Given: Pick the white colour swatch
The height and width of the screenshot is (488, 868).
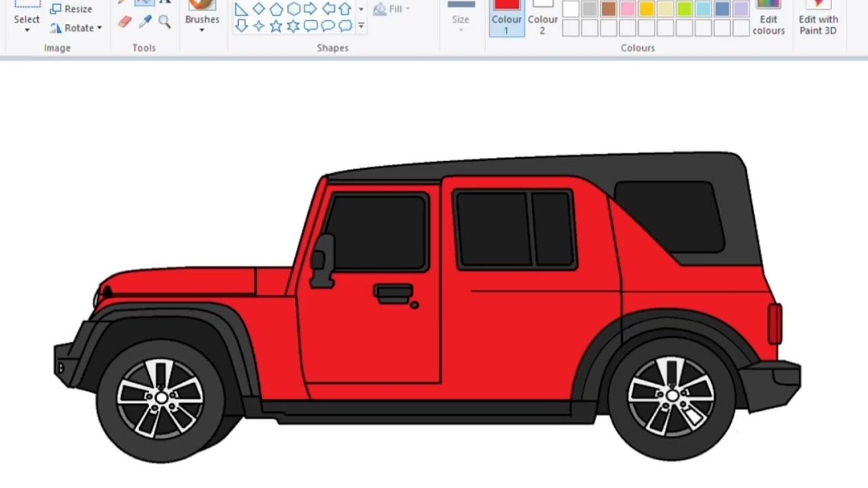Looking at the screenshot, I should click(x=571, y=9).
